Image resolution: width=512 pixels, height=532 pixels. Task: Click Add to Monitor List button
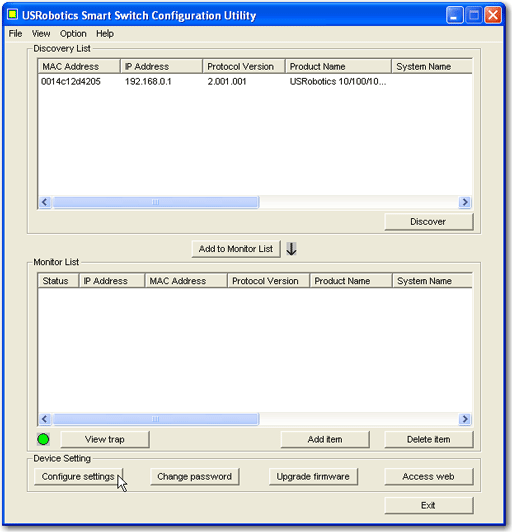236,249
